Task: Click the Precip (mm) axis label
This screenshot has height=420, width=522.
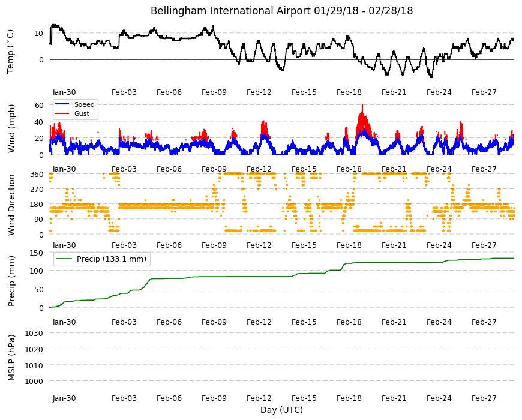Action: tap(11, 281)
